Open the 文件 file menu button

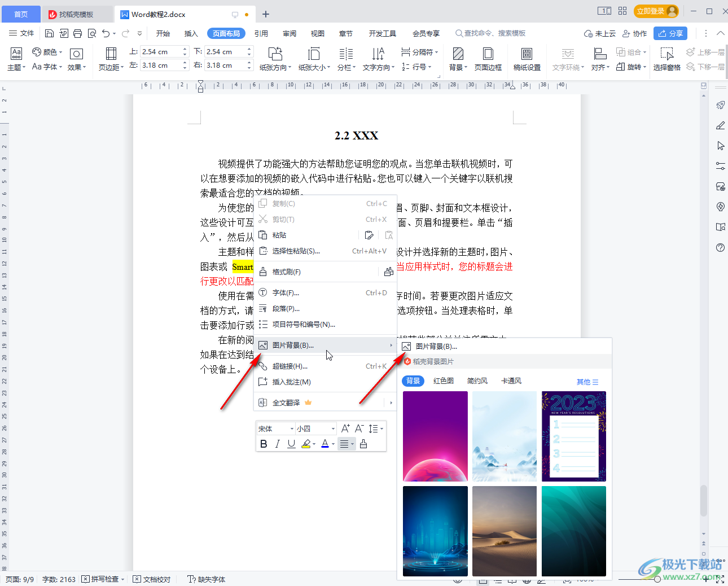click(21, 33)
